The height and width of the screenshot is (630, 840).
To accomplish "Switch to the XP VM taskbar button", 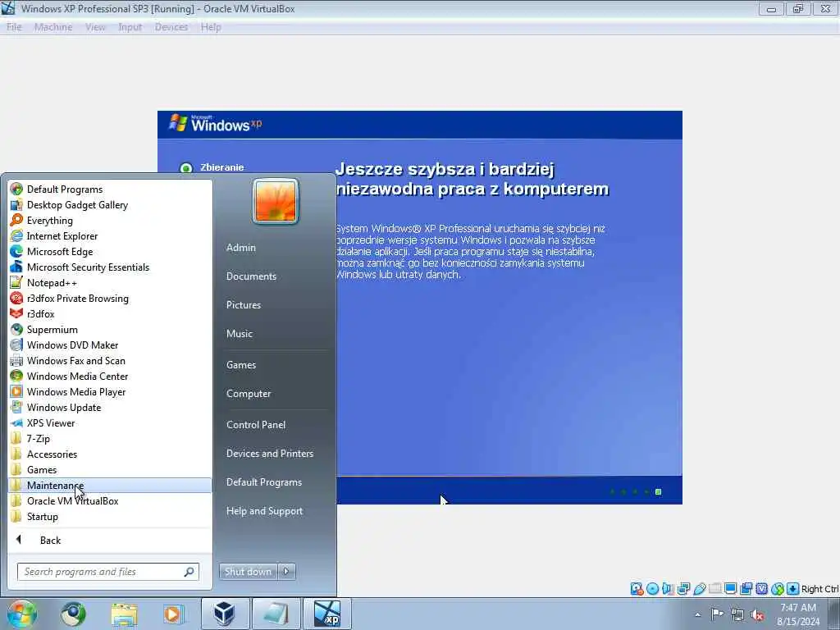I will point(327,614).
